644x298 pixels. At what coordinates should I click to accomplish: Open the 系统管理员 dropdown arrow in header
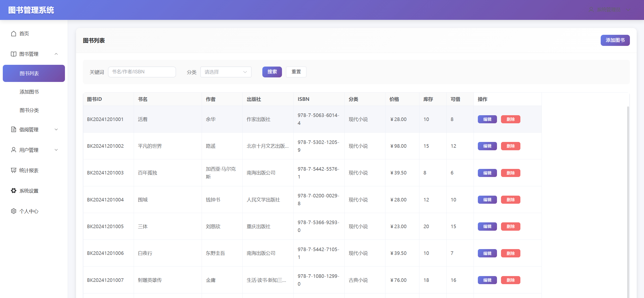click(628, 10)
